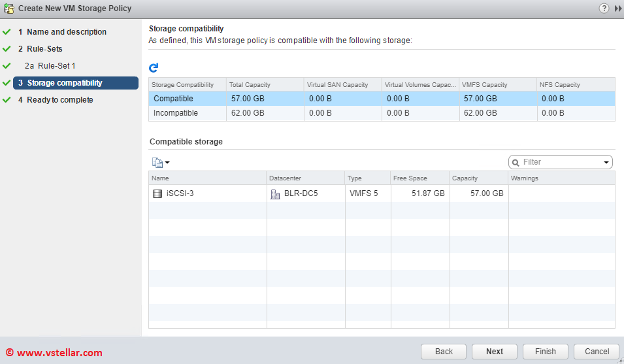Screen dimensions: 624x364
Task: Click the export list icon above Name column
Action: pos(157,163)
